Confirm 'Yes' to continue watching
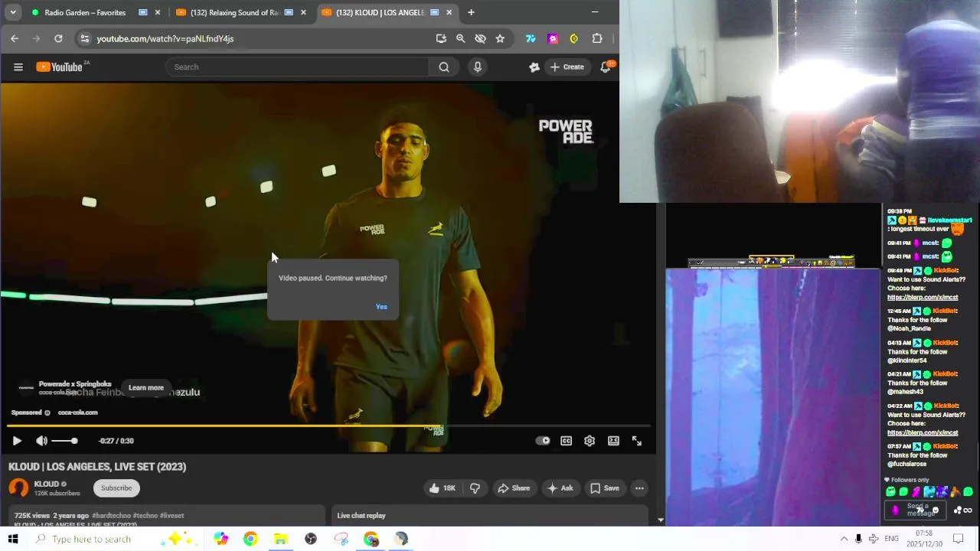This screenshot has height=551, width=980. click(381, 307)
